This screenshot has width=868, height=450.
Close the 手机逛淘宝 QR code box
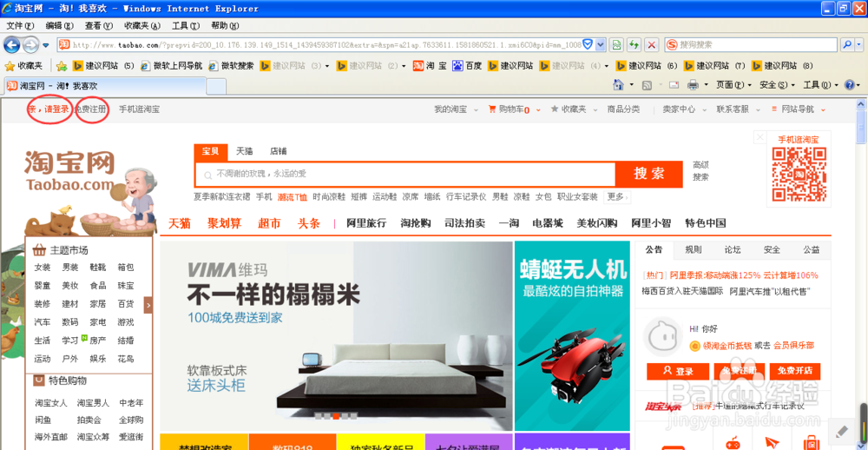pyautogui.click(x=760, y=137)
